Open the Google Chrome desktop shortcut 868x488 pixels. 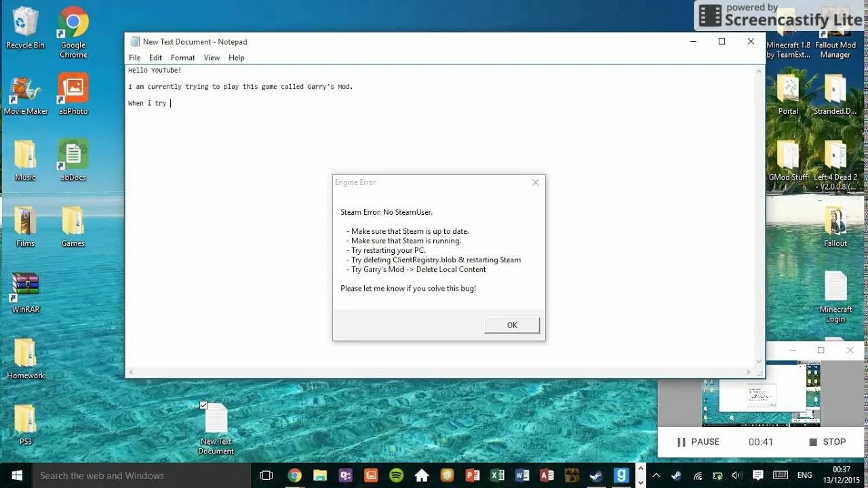coord(73,32)
